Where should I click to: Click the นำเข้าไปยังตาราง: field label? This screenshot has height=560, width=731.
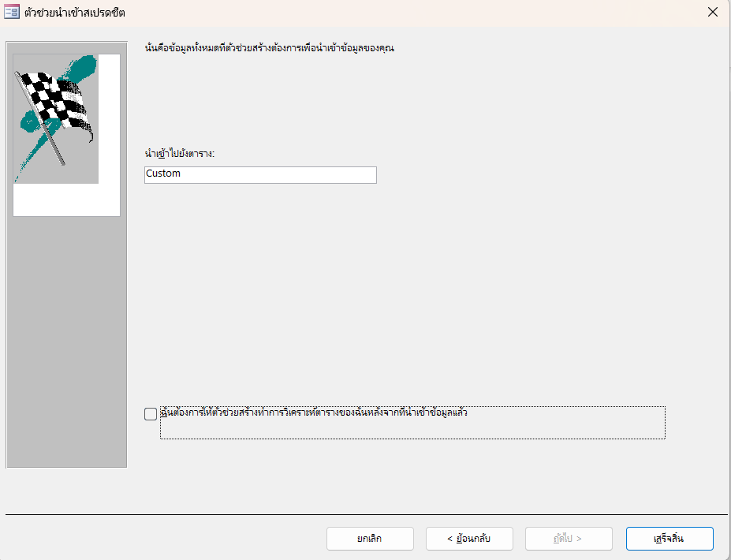click(x=180, y=153)
